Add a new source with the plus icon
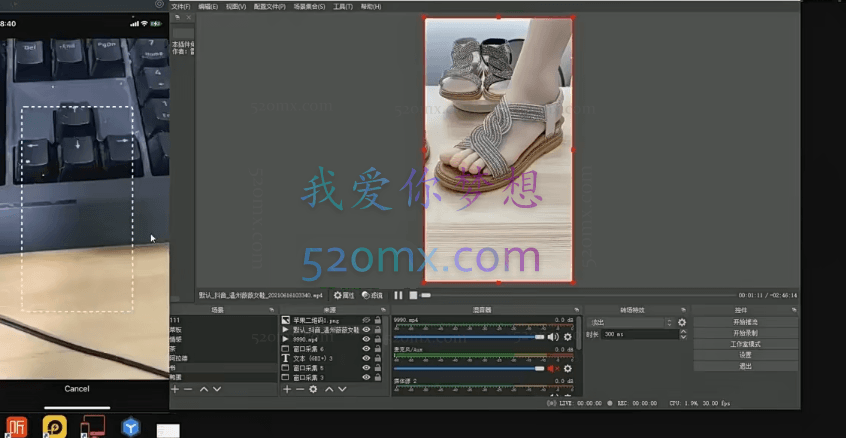846x438 pixels. coord(287,388)
